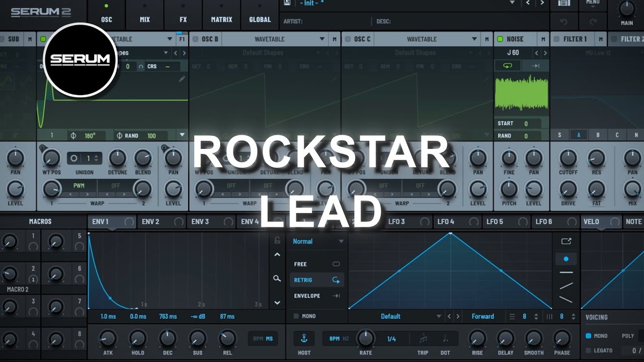Toggle the SUB oscillator enable box
This screenshot has width=644, height=362.
tap(2, 39)
